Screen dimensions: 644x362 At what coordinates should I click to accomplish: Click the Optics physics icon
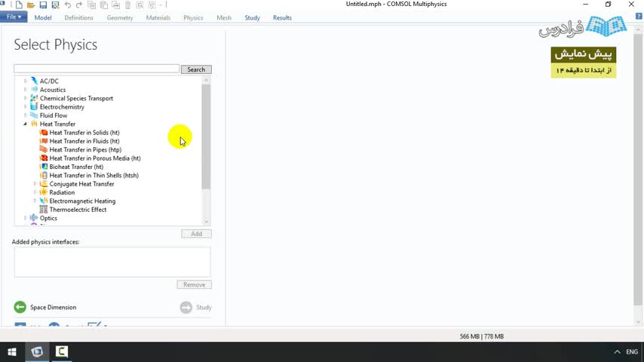click(x=34, y=218)
